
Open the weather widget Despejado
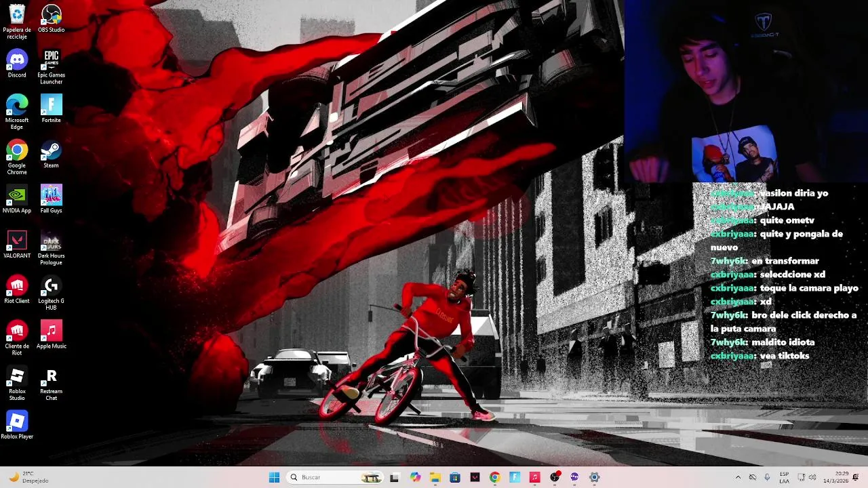28,477
